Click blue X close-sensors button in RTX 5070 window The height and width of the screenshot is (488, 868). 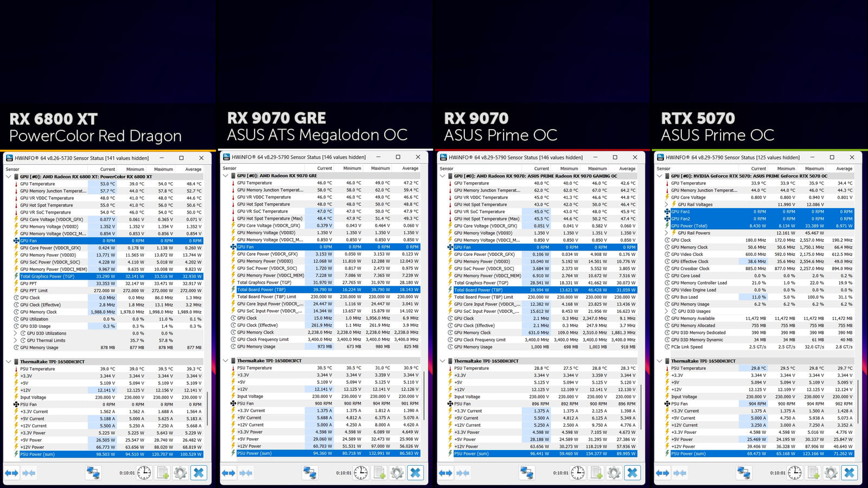pyautogui.click(x=849, y=472)
